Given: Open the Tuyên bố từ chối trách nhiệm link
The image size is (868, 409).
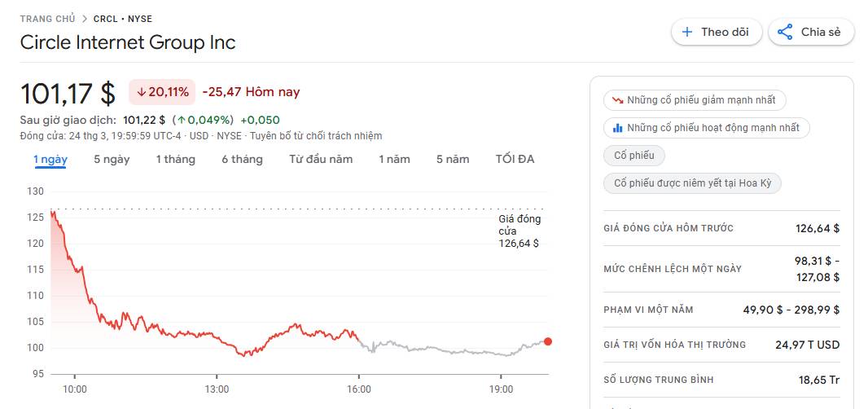Looking at the screenshot, I should tap(316, 136).
